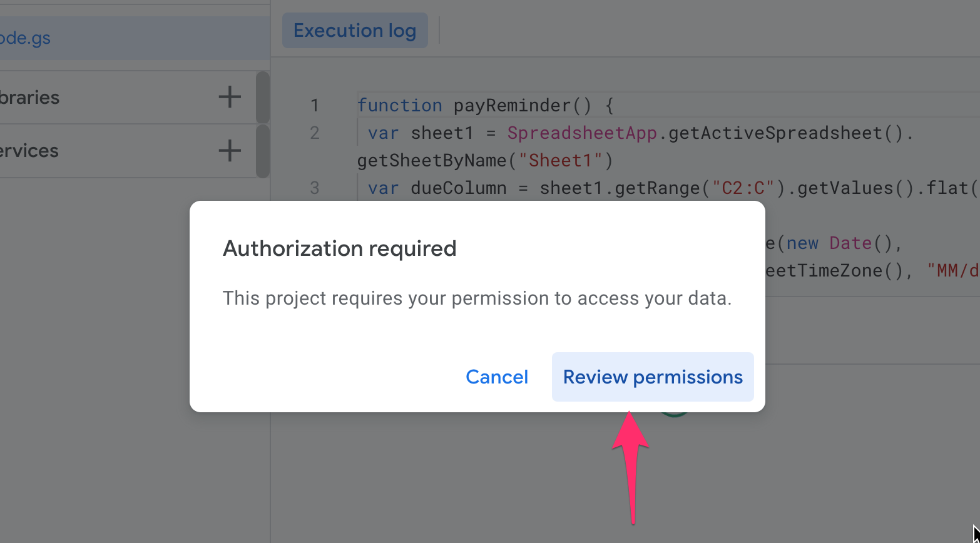Click line number 1 in the editor
Screen dimensions: 980x543
[x=315, y=105]
